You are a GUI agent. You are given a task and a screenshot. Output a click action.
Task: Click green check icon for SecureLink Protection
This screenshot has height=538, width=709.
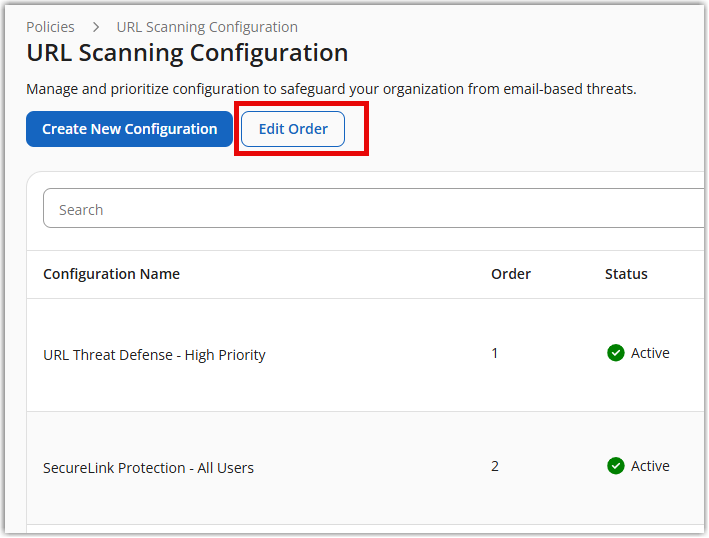click(616, 466)
